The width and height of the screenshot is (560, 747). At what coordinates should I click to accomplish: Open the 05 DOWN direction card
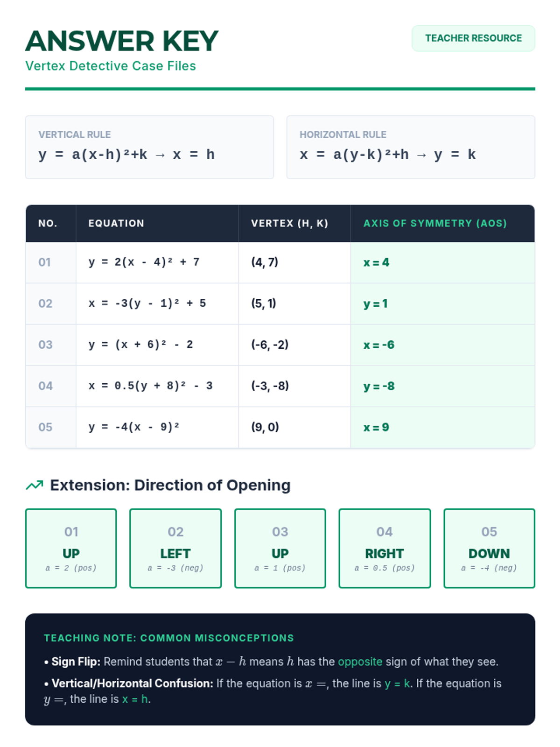489,548
